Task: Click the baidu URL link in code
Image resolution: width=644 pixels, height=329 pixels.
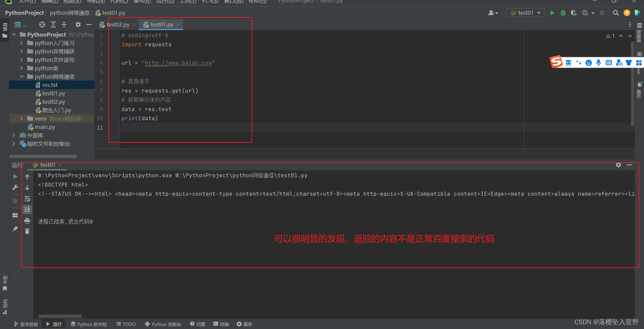Action: 178,63
